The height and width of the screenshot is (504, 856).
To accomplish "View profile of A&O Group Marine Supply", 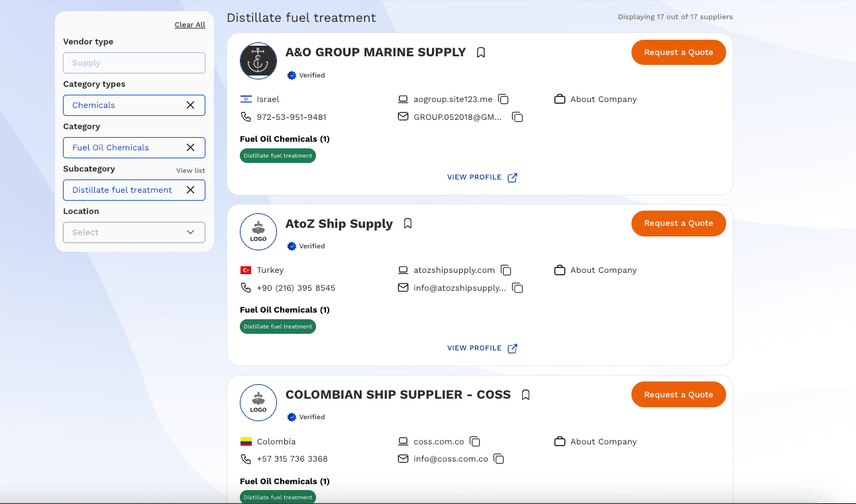I will pos(482,177).
